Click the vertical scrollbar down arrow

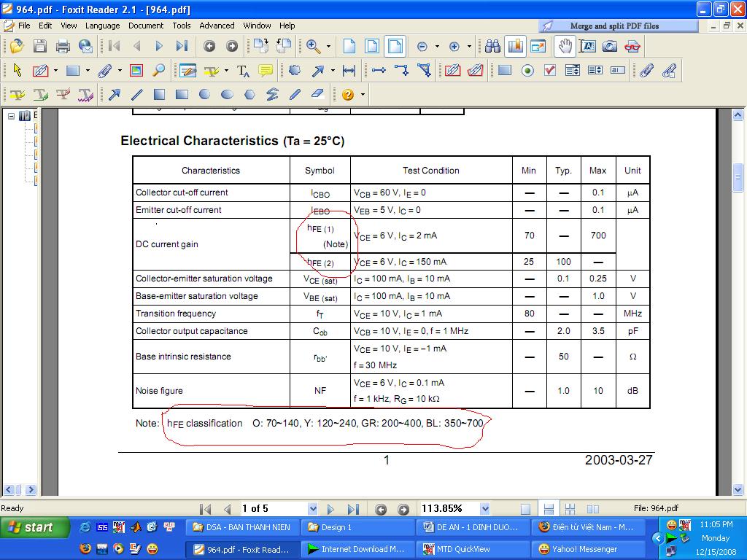tap(738, 490)
